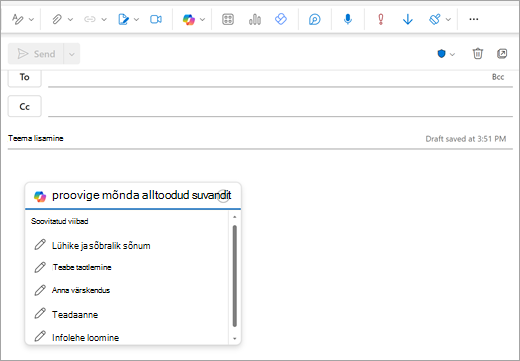This screenshot has height=361, width=520.
Task: Click the Send button
Action: [36, 54]
